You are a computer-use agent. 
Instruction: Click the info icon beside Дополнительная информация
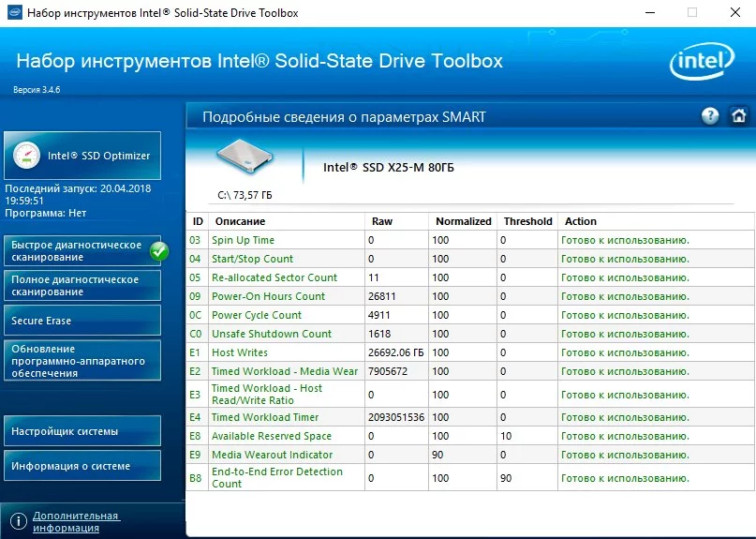coord(19,521)
